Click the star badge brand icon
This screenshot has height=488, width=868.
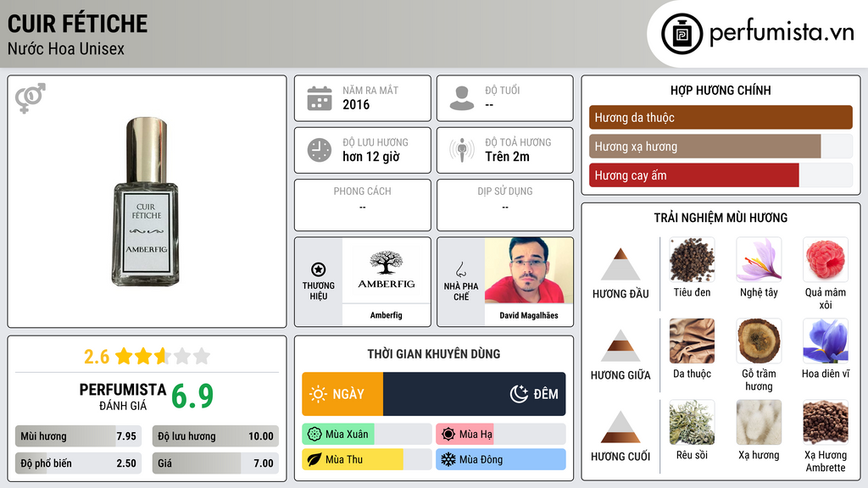click(x=319, y=269)
